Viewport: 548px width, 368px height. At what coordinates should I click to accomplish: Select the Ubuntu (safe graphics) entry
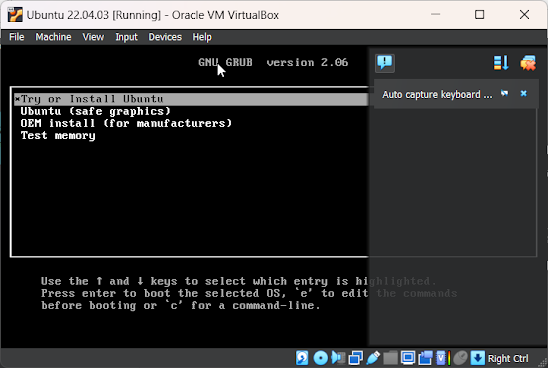point(95,111)
